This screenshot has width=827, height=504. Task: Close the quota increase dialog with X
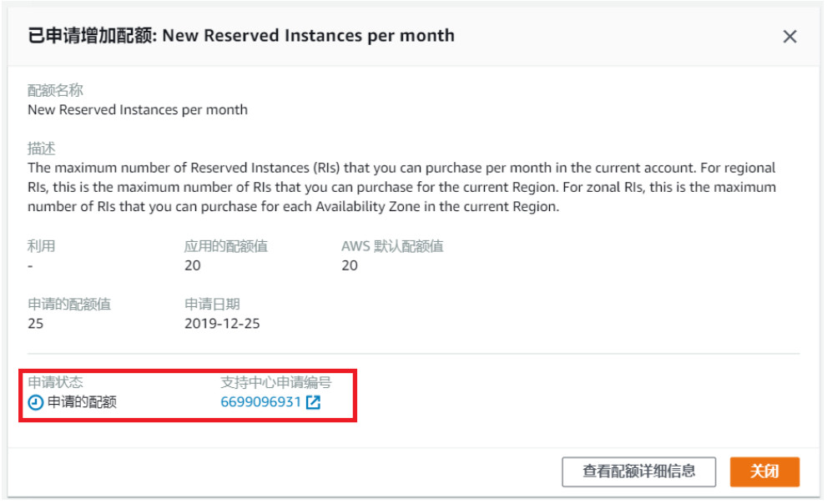(789, 37)
